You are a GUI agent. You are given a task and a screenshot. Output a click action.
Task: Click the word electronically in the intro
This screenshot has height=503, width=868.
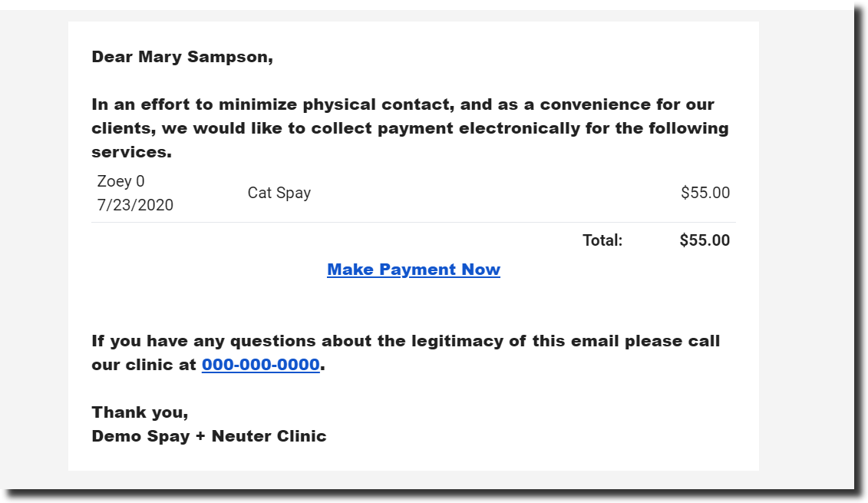(520, 128)
